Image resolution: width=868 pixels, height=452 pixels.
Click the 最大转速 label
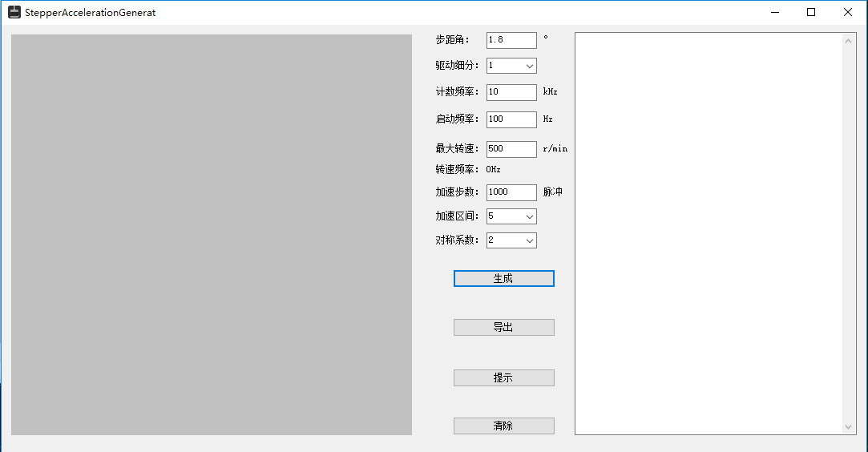[458, 149]
